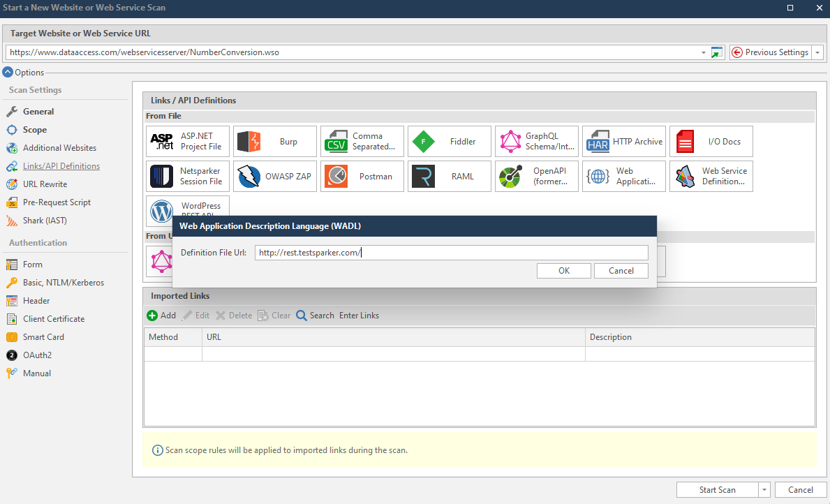Expand the Start Scan split-button dropdown
The width and height of the screenshot is (830, 504).
(x=764, y=489)
